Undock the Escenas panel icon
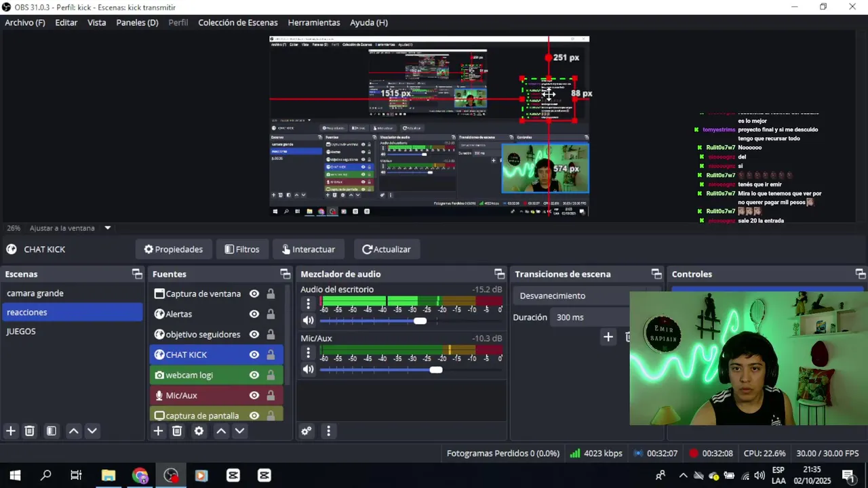The image size is (868, 488). 137,274
